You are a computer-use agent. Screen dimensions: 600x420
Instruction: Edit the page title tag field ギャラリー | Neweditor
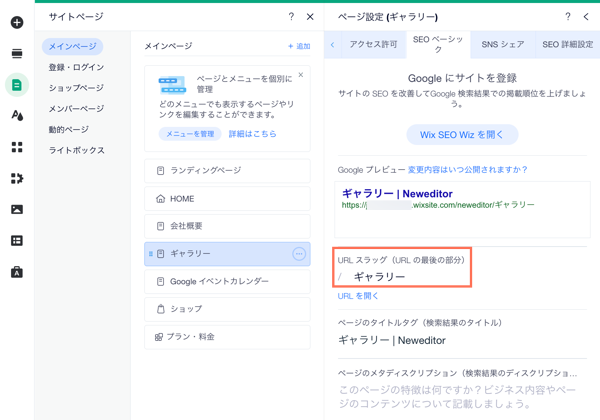462,340
